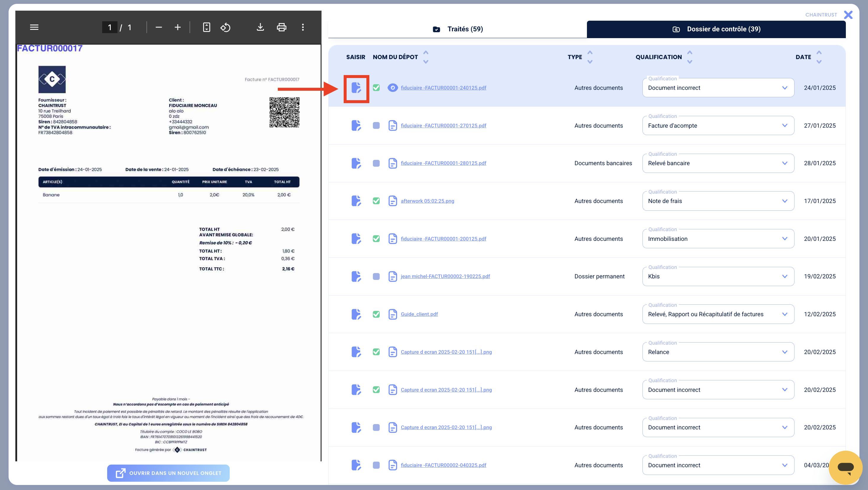Click document icon beside Guide_client.pdf
This screenshot has width=868, height=490.
393,314
